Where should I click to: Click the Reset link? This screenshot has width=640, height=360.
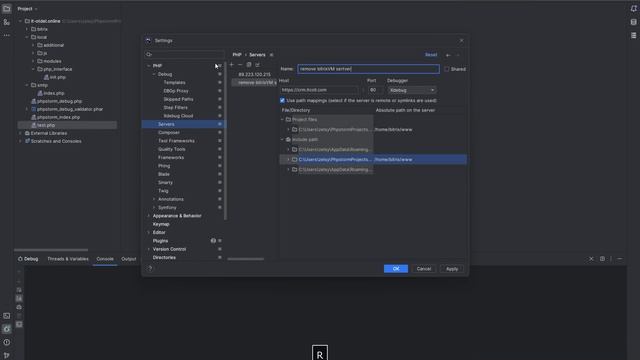[431, 55]
